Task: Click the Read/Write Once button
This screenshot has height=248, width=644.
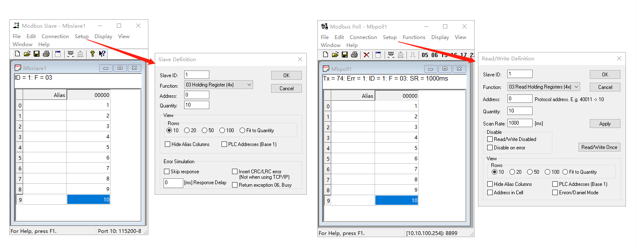Action: (x=599, y=147)
